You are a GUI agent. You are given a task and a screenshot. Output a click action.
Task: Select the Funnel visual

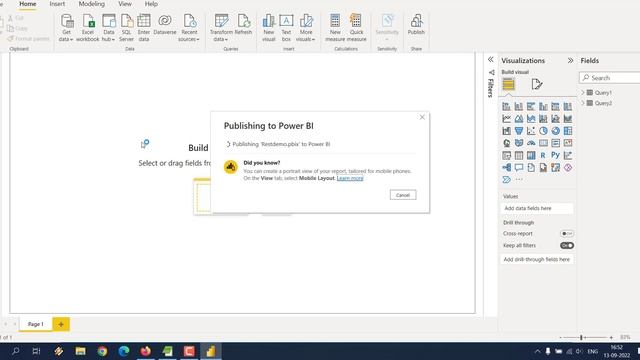pos(519,131)
